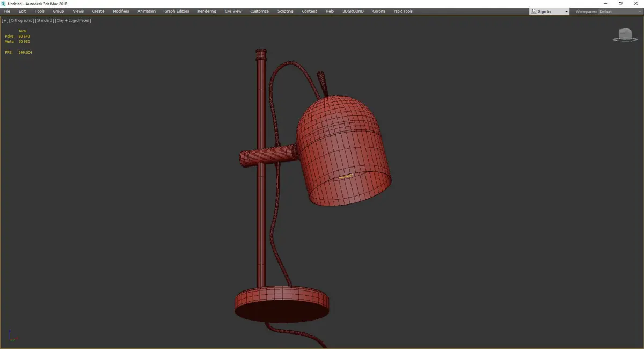The height and width of the screenshot is (349, 644).
Task: Open the Corona menu
Action: pyautogui.click(x=379, y=11)
